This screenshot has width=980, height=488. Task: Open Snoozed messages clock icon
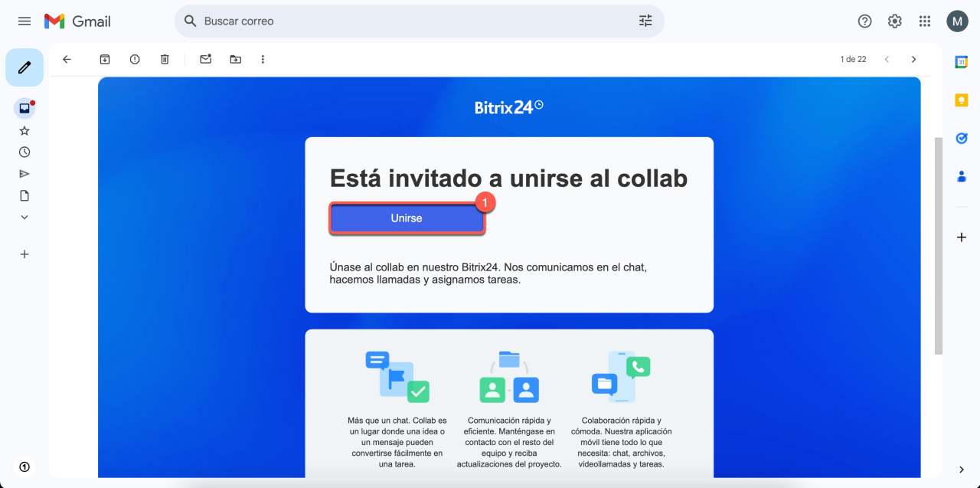coord(24,152)
